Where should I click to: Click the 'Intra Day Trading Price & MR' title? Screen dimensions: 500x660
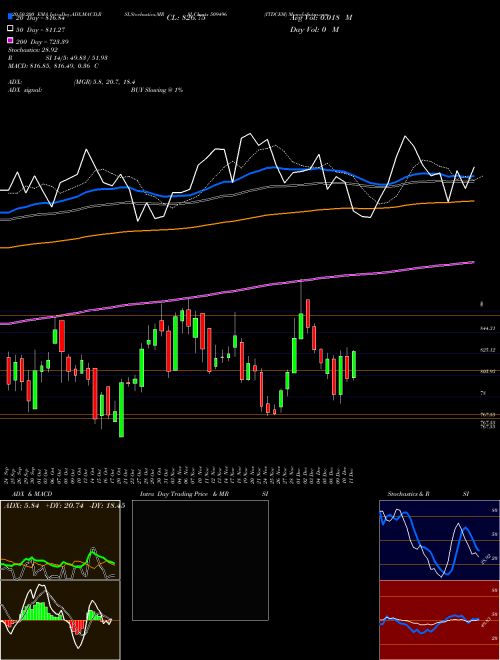pyautogui.click(x=184, y=494)
